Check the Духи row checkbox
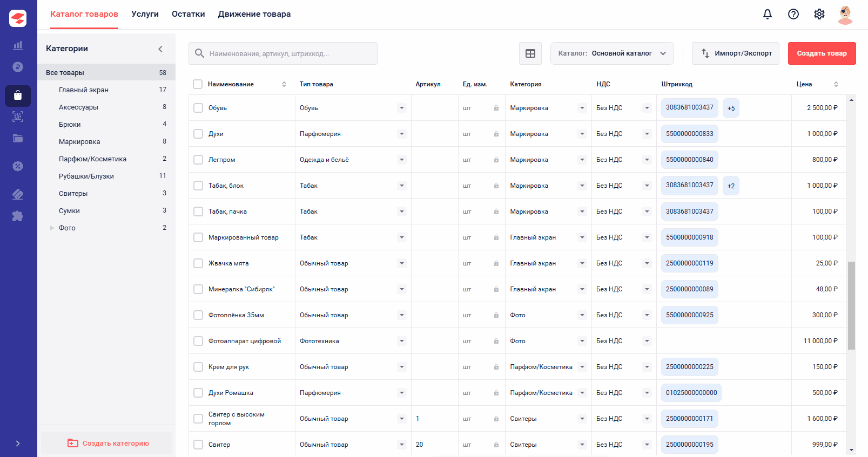Image resolution: width=868 pixels, height=457 pixels. click(198, 134)
